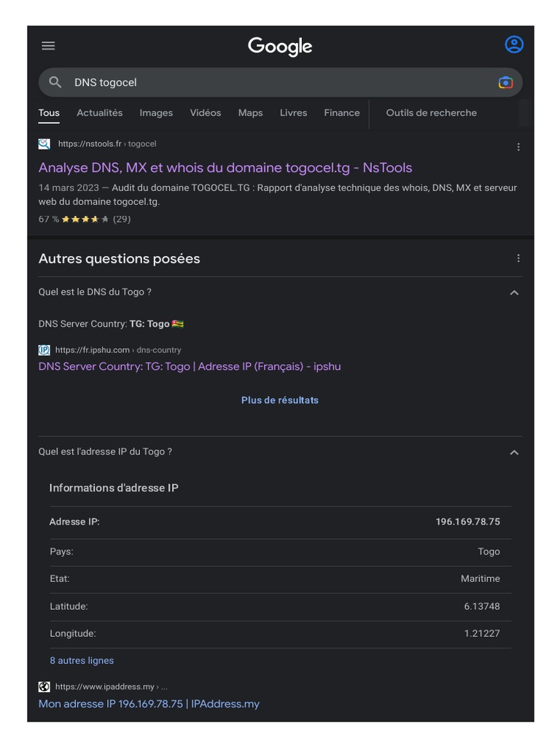Switch to the Actualités tab
Screen dimensions: 560x747
coord(100,113)
